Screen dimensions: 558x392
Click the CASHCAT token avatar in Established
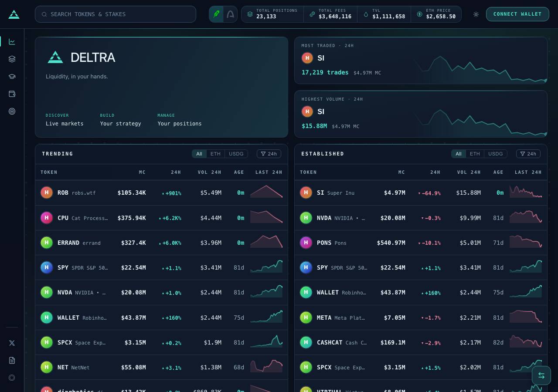[306, 342]
